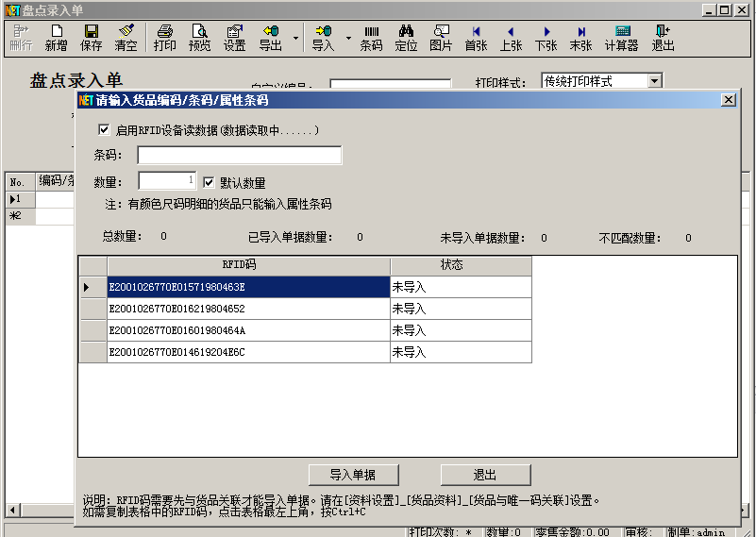Select row E2001026770E01571980463E
Image resolution: width=756 pixels, height=537 pixels.
coord(249,287)
